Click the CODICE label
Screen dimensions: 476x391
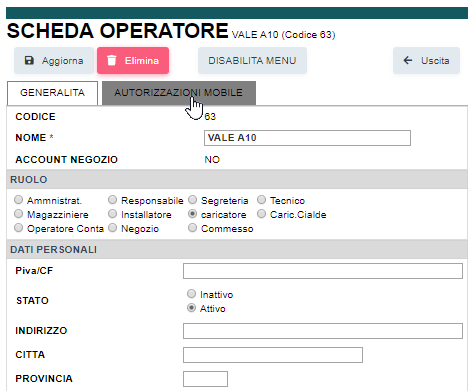click(x=35, y=117)
